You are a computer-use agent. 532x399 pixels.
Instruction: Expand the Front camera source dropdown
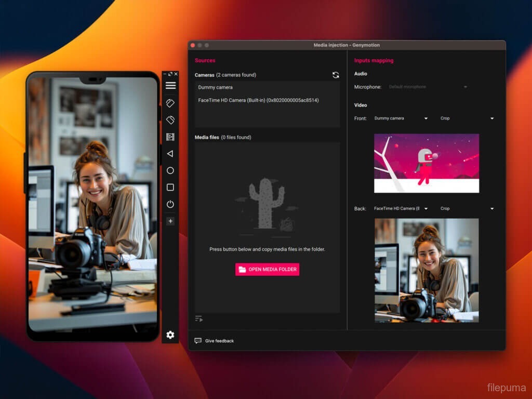401,118
